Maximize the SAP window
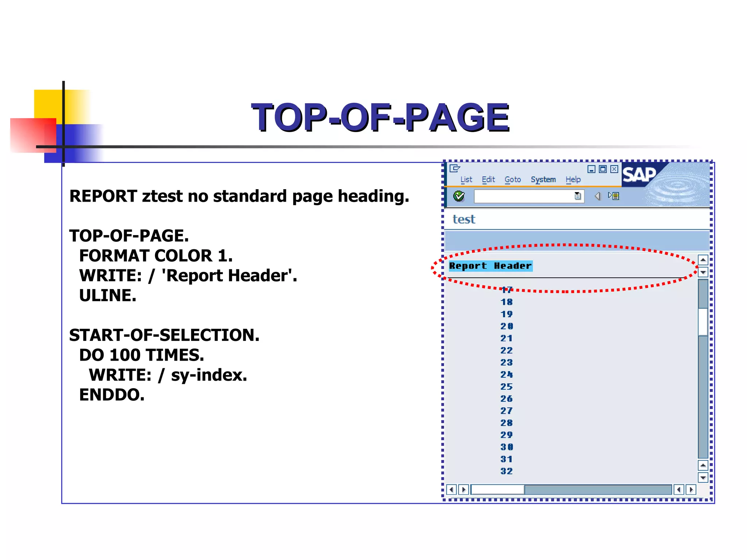This screenshot has height=560, width=747. point(603,169)
